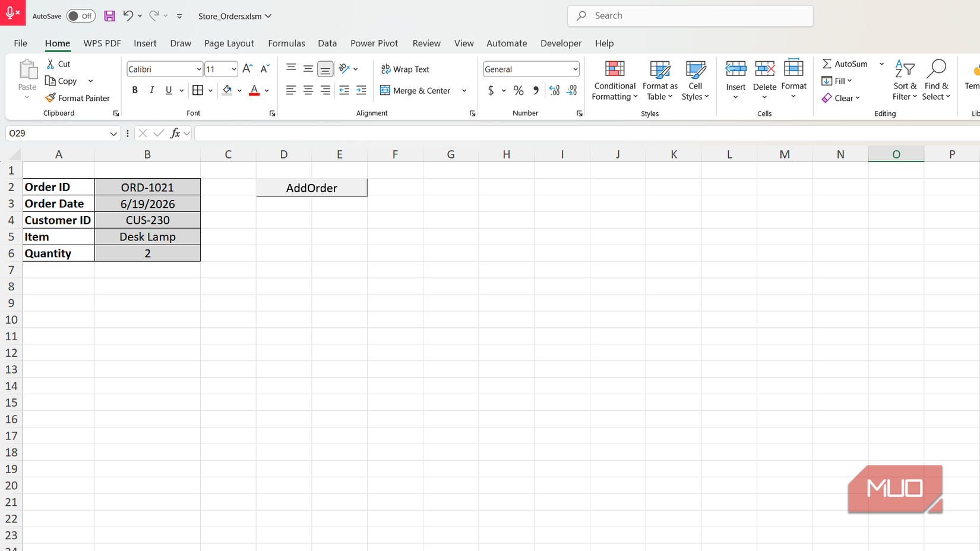980x551 pixels.
Task: Click the Redo arrow icon
Action: 154,16
